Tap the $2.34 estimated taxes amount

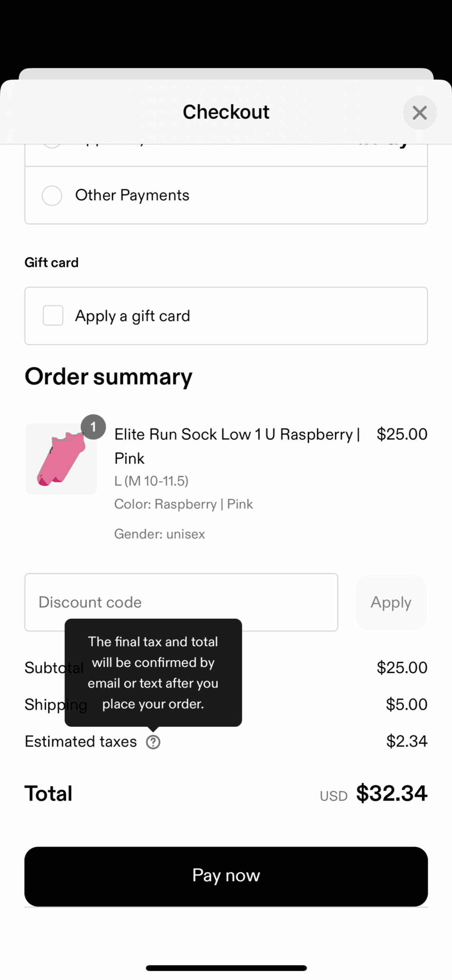pyautogui.click(x=406, y=741)
